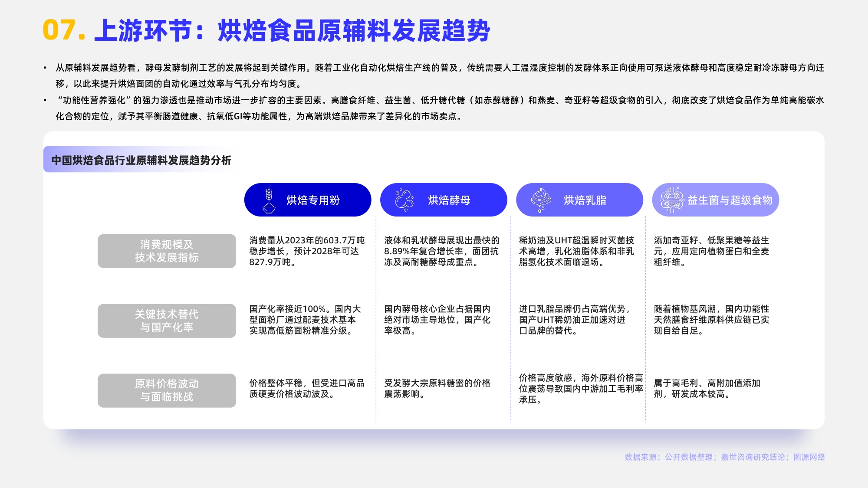Click the yellow section number 07.
The width and height of the screenshot is (868, 488).
pyautogui.click(x=64, y=30)
